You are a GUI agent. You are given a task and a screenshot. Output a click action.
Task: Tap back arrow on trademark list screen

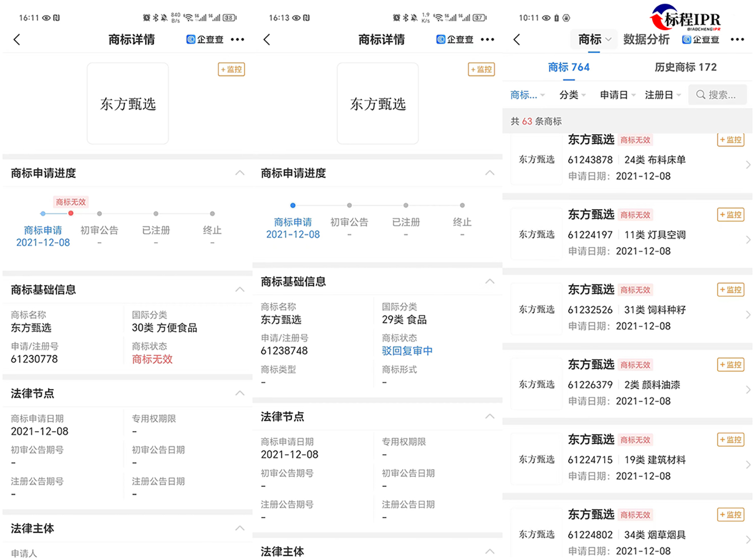click(516, 39)
